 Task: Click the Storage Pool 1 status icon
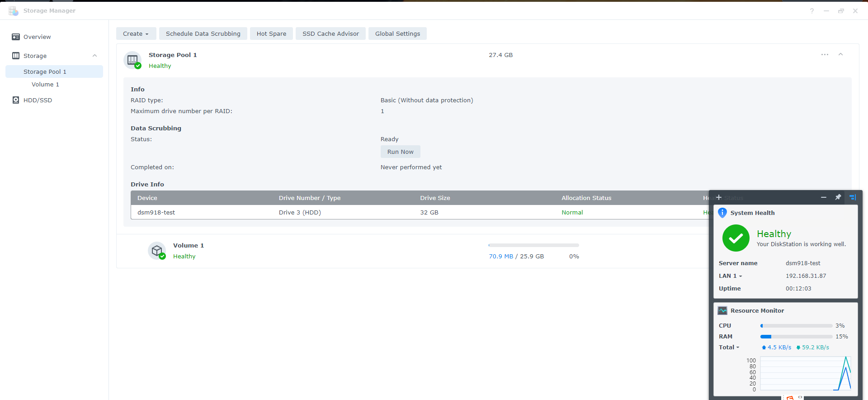(132, 60)
